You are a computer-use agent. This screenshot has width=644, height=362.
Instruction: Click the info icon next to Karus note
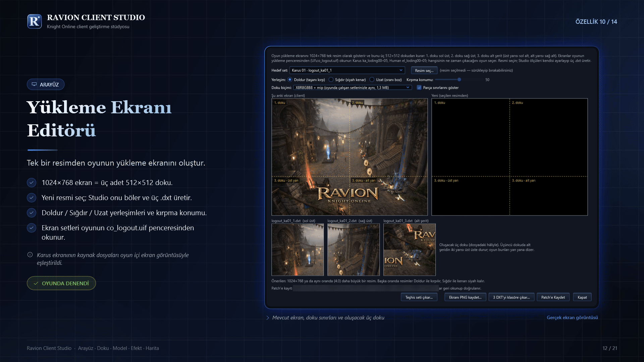30,255
